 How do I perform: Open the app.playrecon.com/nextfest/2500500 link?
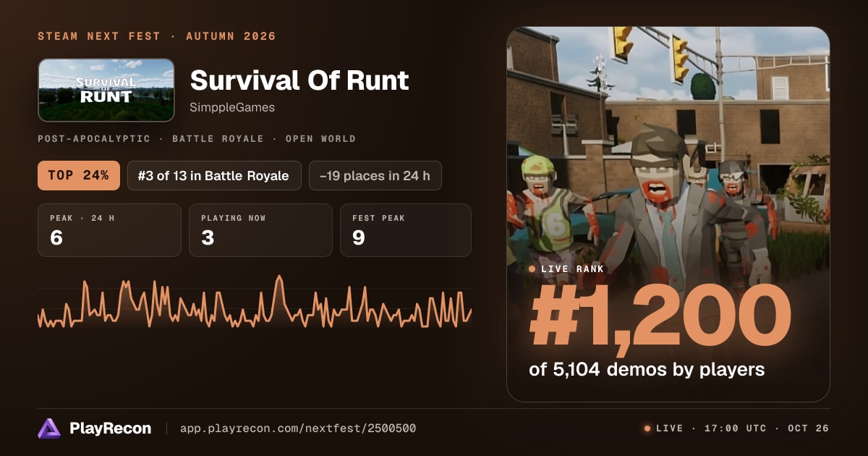point(298,428)
